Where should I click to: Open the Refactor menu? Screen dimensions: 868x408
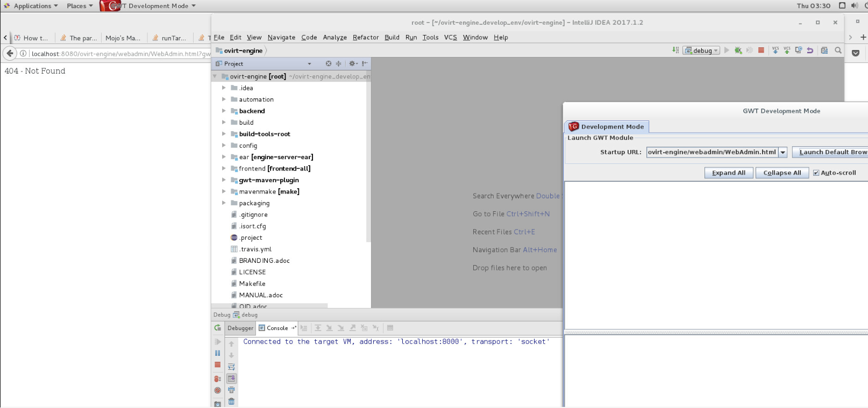365,38
